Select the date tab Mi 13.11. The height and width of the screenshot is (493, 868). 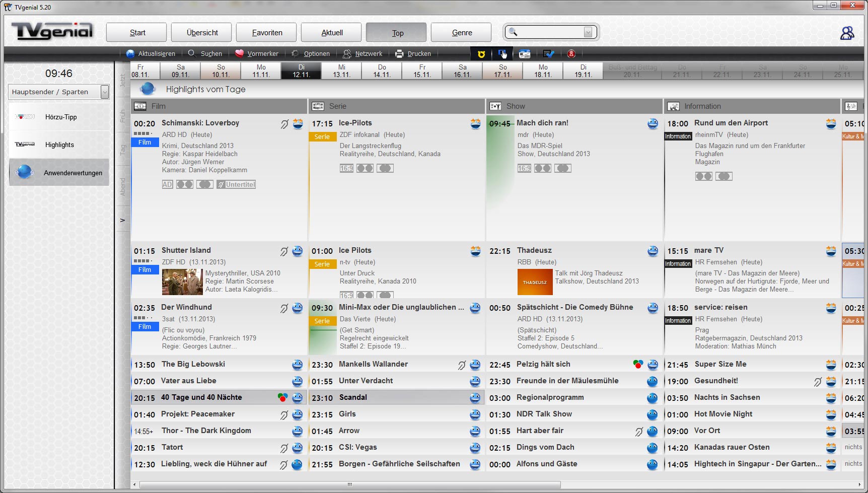pos(341,71)
